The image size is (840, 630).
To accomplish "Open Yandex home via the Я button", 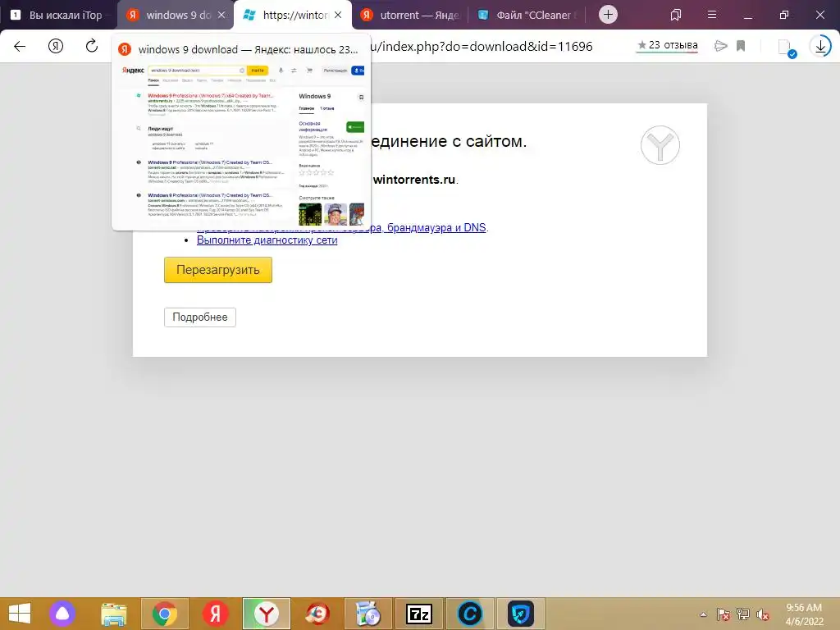I will click(x=56, y=47).
